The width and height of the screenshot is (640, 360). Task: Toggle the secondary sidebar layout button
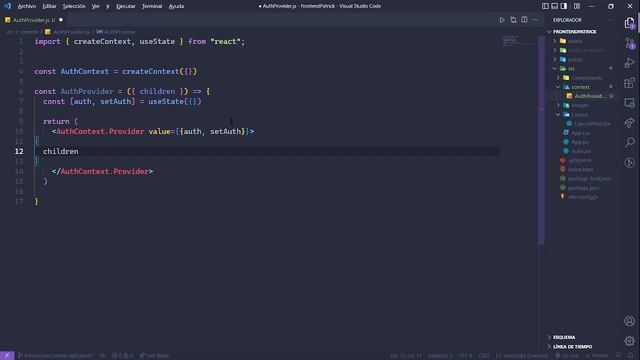564,6
